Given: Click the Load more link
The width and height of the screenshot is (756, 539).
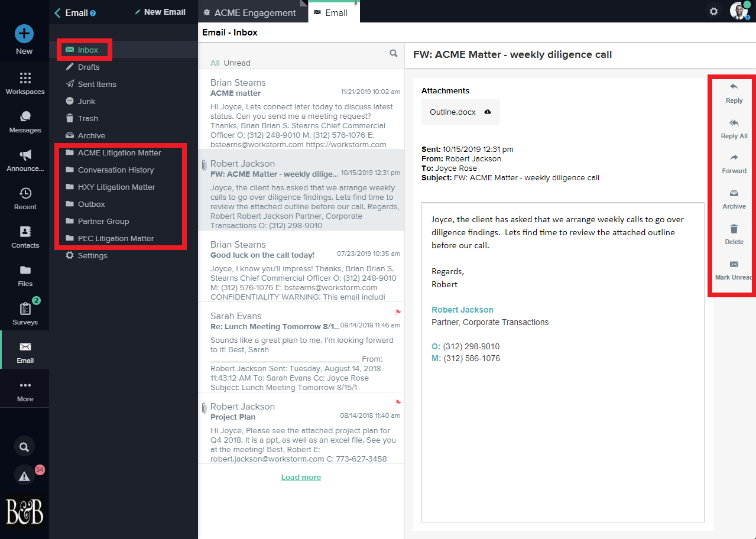Looking at the screenshot, I should (x=301, y=477).
